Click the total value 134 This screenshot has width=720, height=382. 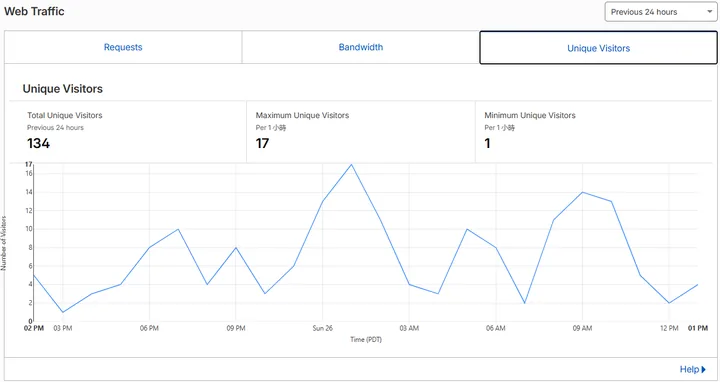click(39, 143)
